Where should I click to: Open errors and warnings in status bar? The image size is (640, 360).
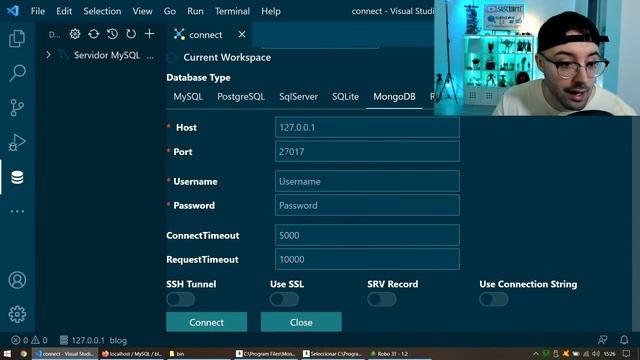pos(29,340)
